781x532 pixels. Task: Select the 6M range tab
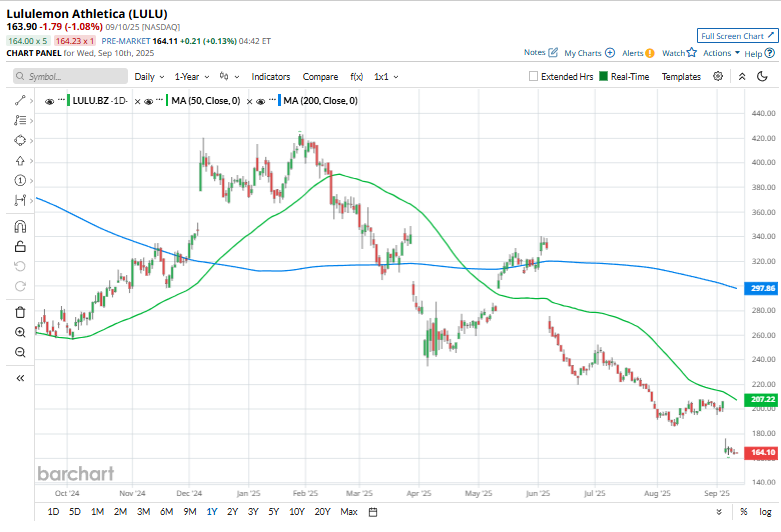click(166, 512)
